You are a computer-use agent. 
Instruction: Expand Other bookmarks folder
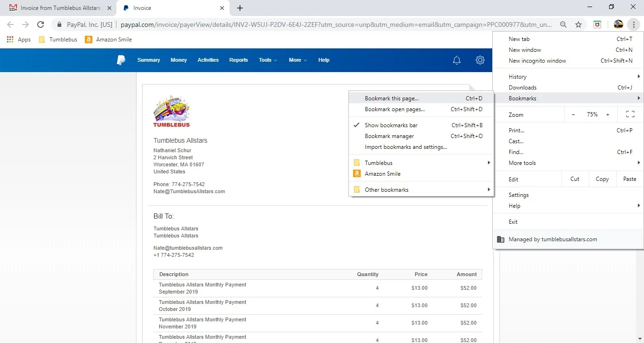coord(421,190)
